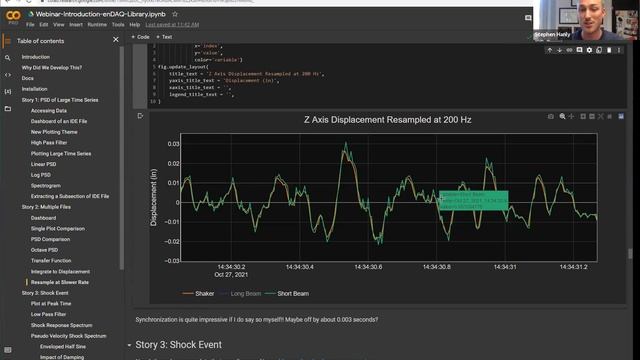Viewport: 640px width, 360px height.
Task: Jump to Introduction section
Action: (x=36, y=57)
